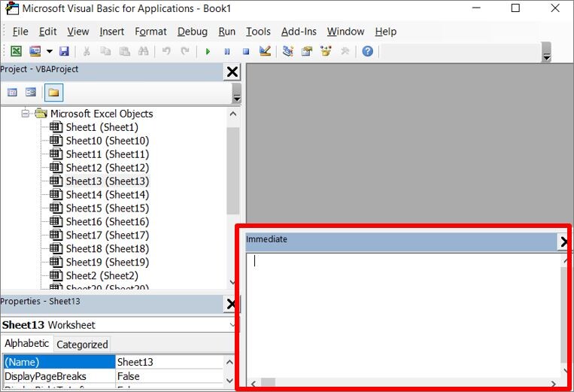Screen dimensions: 574x392
Task: Open Project panel toolbar options dropdown
Action: (x=237, y=93)
